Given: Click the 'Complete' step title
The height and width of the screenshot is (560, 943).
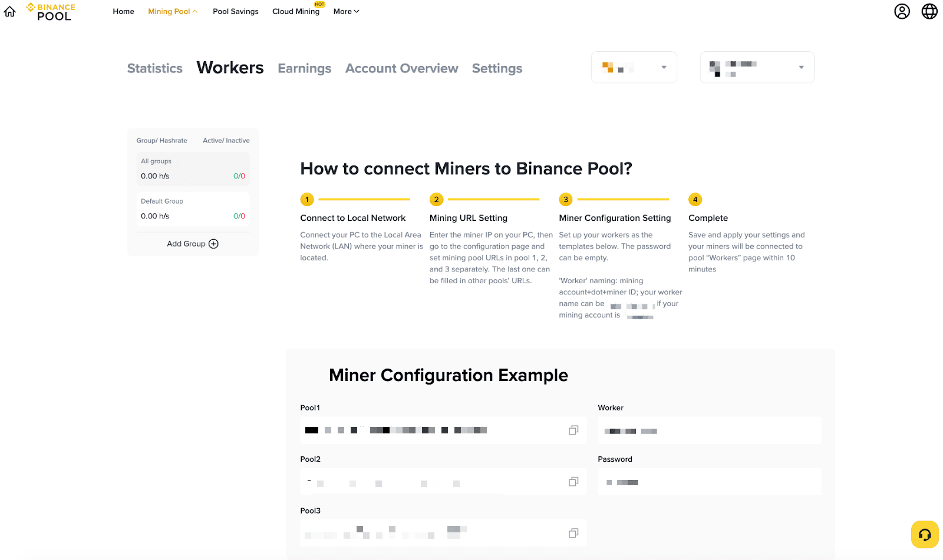Looking at the screenshot, I should pyautogui.click(x=708, y=218).
